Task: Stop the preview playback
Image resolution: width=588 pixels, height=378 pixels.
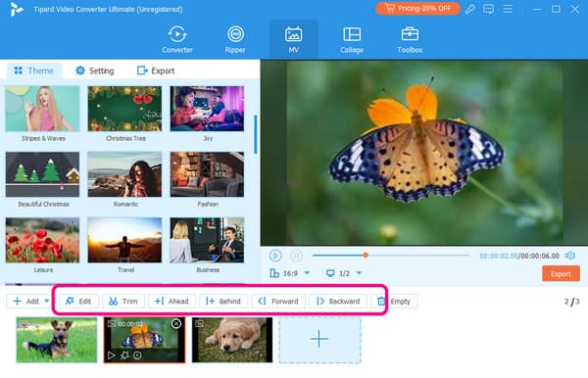Action: [x=296, y=256]
